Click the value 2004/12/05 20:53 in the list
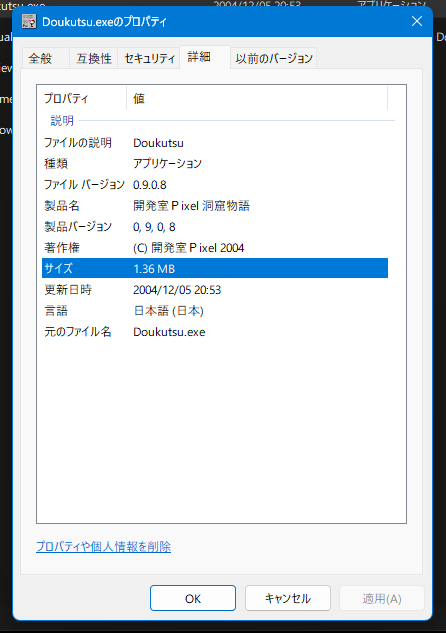 (177, 290)
